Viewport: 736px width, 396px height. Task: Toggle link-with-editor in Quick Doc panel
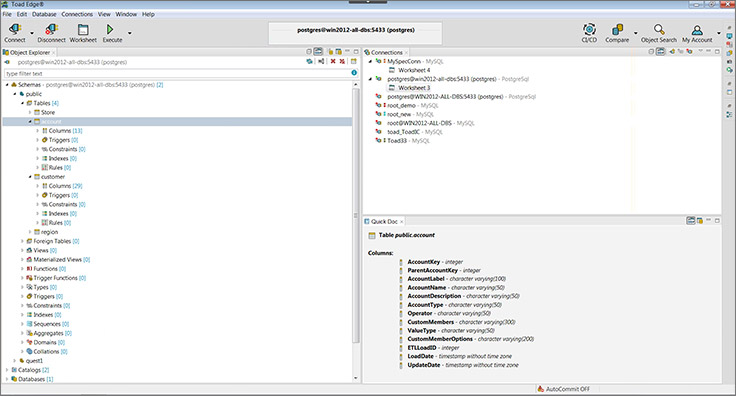[x=690, y=220]
